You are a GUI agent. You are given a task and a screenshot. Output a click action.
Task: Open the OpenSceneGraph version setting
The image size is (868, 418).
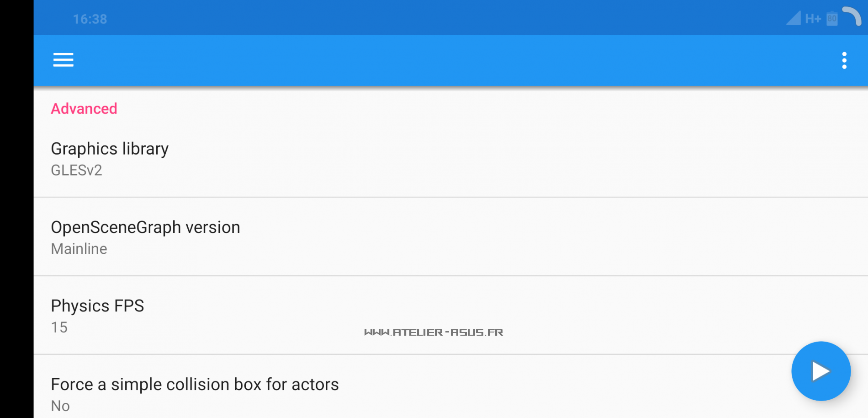[145, 227]
